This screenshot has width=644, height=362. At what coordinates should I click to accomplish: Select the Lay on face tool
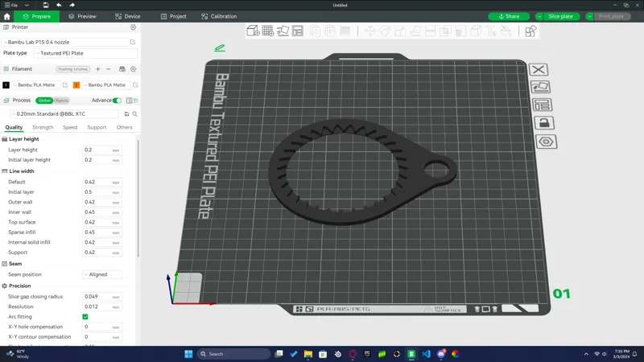click(415, 31)
